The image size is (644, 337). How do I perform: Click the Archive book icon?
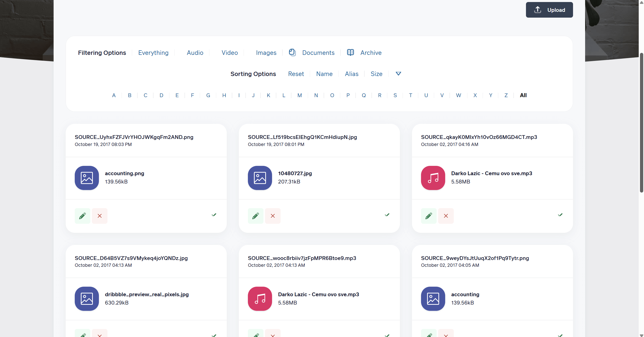click(x=350, y=52)
